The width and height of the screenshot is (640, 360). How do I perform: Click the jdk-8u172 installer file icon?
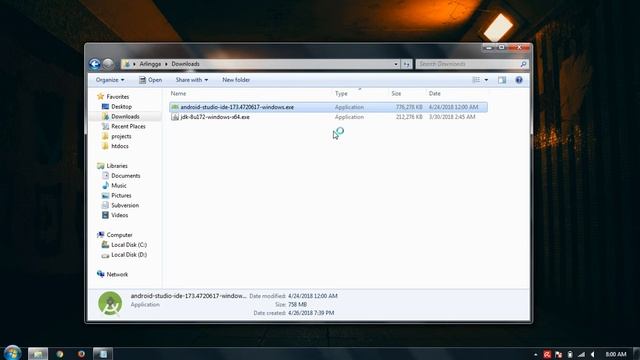175,117
